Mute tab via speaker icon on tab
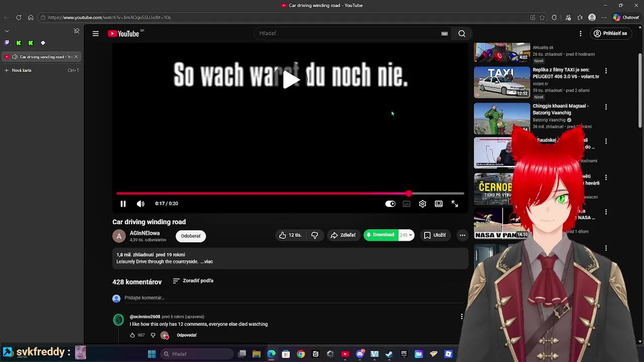This screenshot has height=362, width=644. click(x=15, y=57)
